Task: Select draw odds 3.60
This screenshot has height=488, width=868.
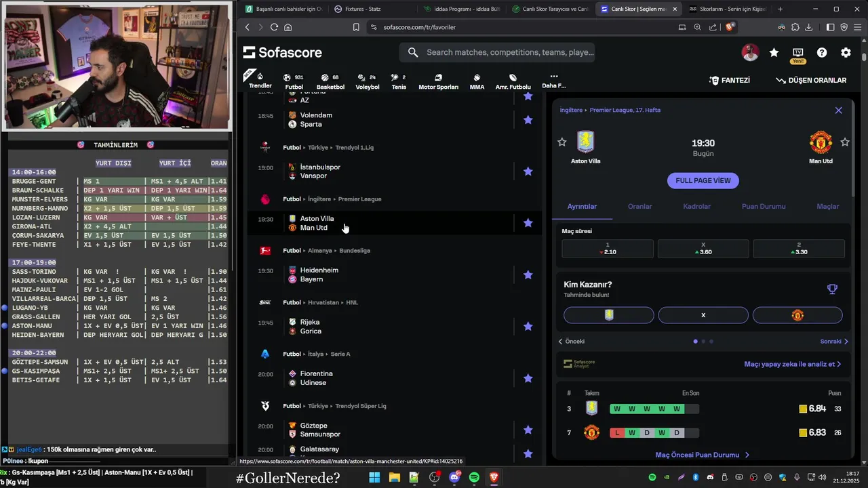Action: [703, 248]
